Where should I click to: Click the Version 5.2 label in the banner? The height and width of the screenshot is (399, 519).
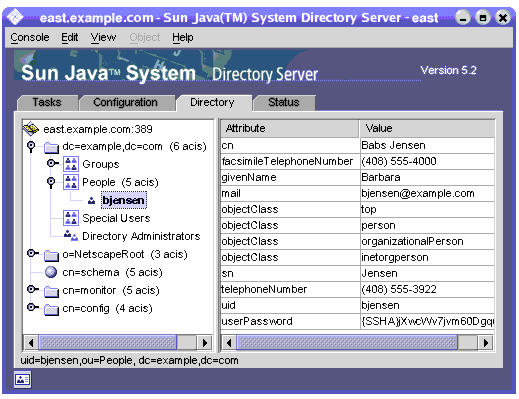[449, 70]
